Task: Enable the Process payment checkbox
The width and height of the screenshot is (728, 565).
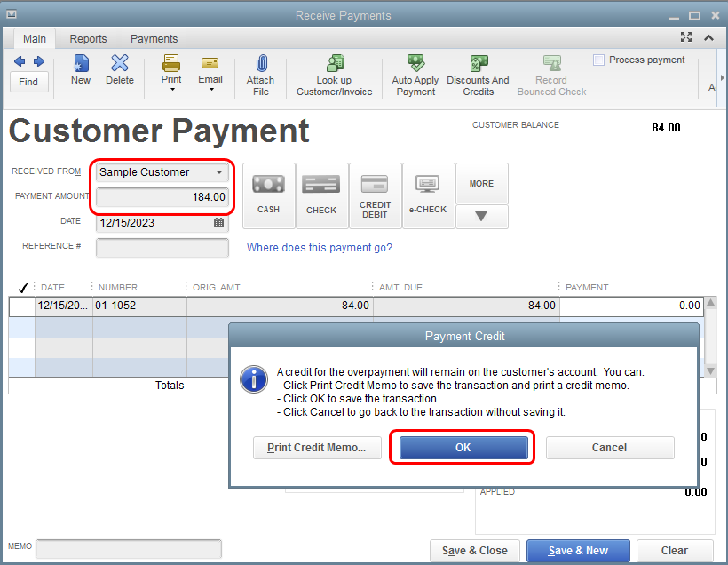Action: [x=599, y=60]
